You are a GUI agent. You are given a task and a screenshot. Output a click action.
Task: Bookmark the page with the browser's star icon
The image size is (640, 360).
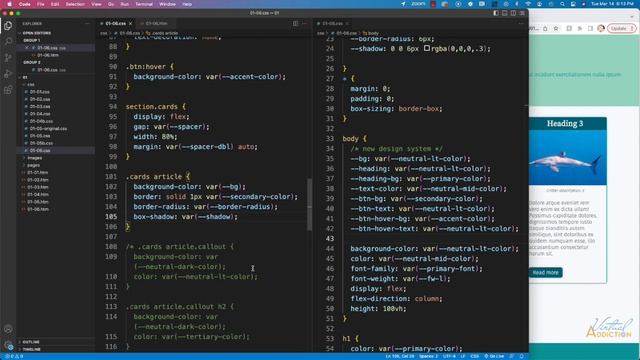pyautogui.click(x=556, y=29)
